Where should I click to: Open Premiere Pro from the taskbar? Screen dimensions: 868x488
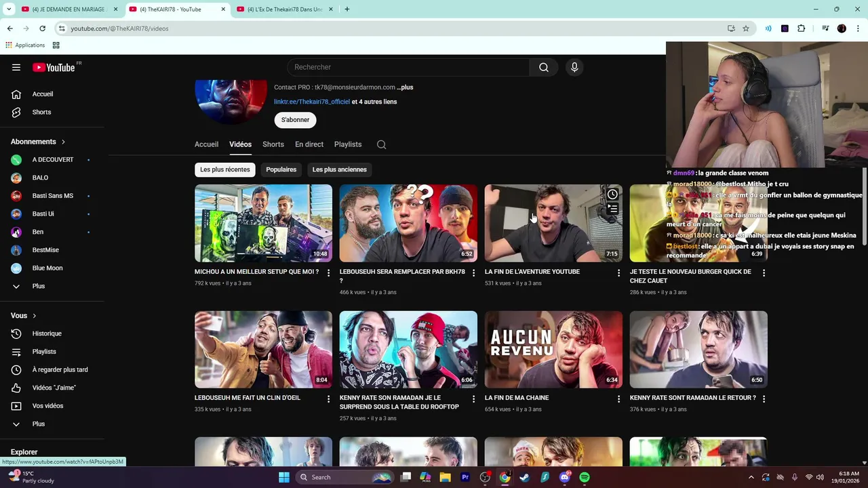point(465,477)
